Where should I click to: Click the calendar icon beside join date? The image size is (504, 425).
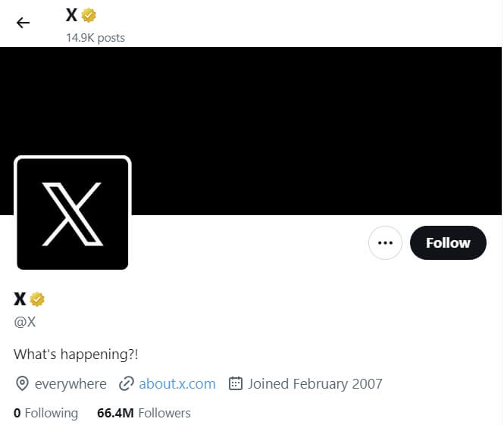point(235,384)
